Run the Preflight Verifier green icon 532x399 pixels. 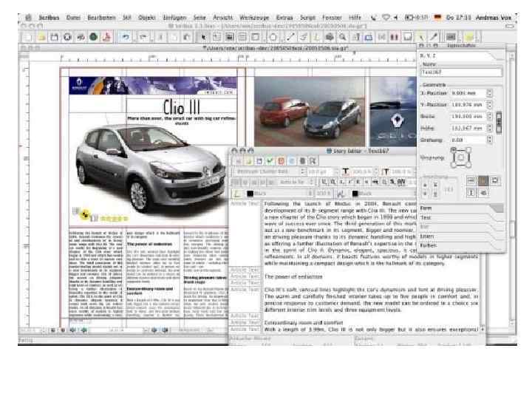coord(93,37)
